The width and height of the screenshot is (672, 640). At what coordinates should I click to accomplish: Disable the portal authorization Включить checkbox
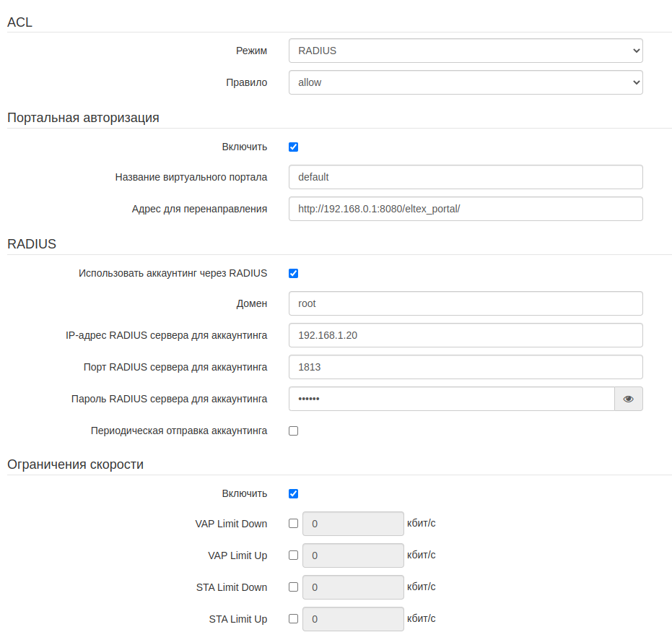[x=293, y=147]
